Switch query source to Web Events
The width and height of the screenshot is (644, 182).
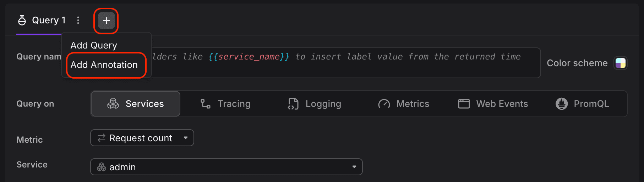(x=493, y=104)
